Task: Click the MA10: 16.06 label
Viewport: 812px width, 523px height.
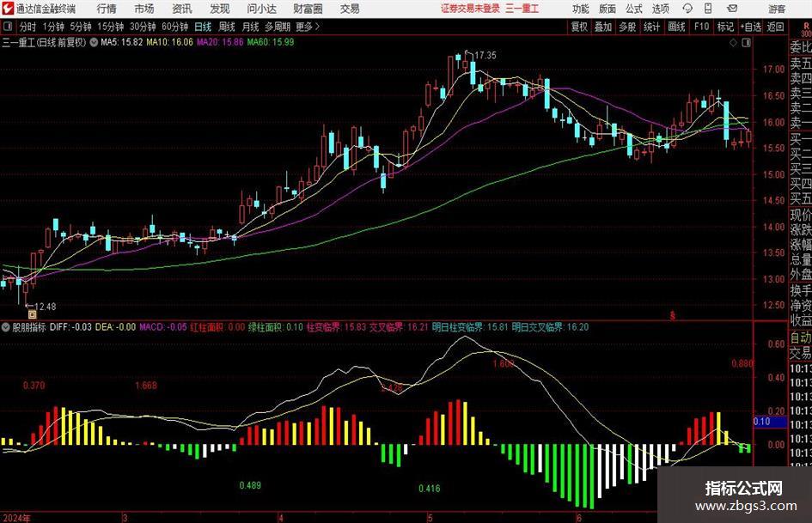Action: point(169,42)
